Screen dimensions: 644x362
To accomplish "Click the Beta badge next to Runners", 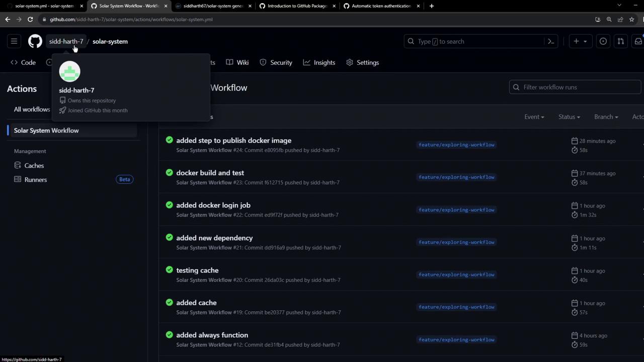I will pos(124,179).
